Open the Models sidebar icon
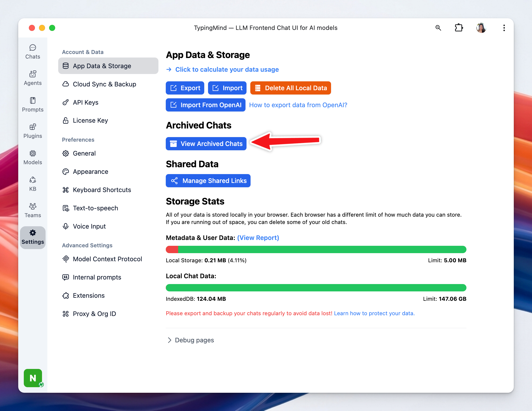The width and height of the screenshot is (532, 411). 33,157
